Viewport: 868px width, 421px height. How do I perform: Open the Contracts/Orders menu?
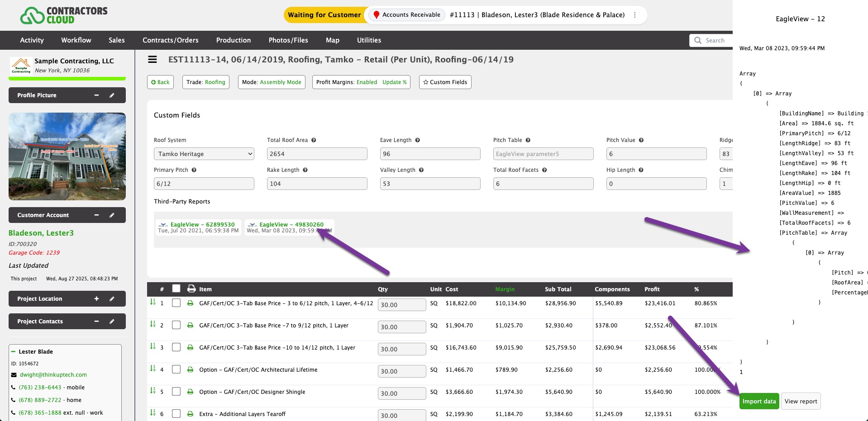click(170, 40)
